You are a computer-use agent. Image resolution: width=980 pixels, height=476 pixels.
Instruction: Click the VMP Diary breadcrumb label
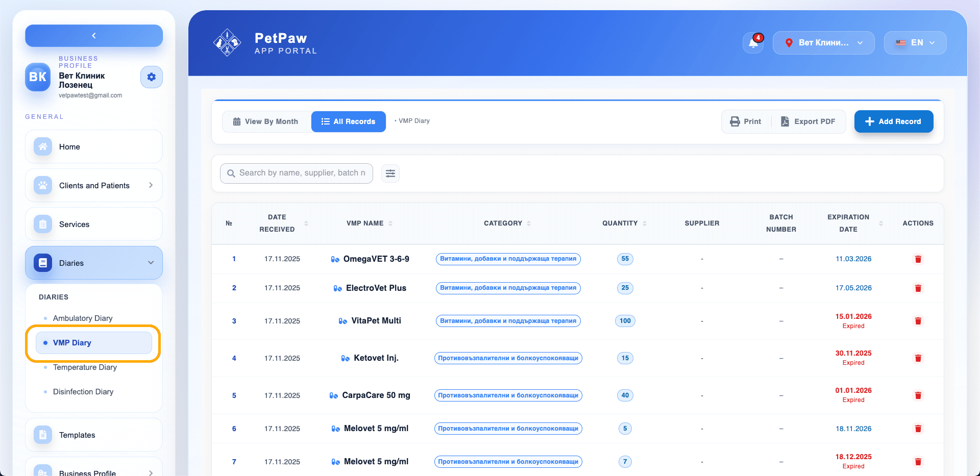pyautogui.click(x=414, y=121)
